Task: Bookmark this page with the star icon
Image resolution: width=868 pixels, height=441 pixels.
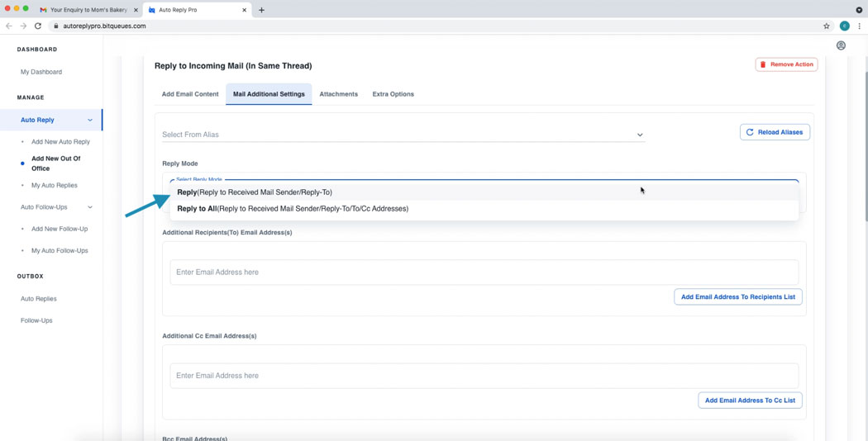Action: [x=826, y=26]
